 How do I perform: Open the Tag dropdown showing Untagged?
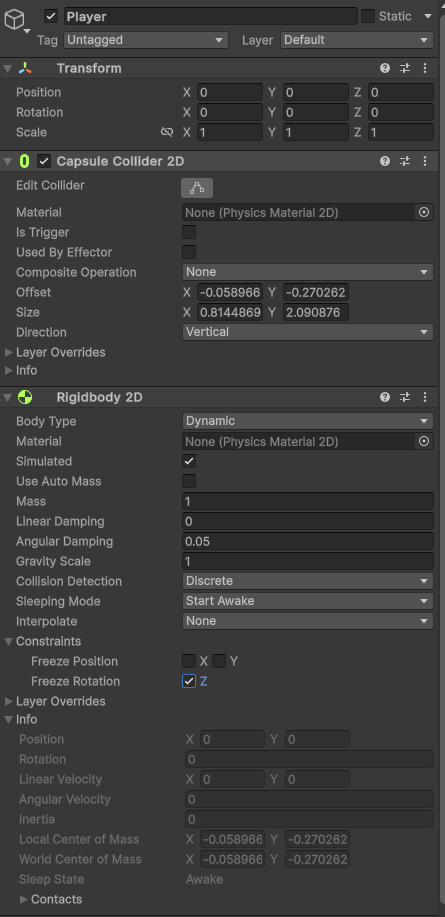(x=146, y=40)
